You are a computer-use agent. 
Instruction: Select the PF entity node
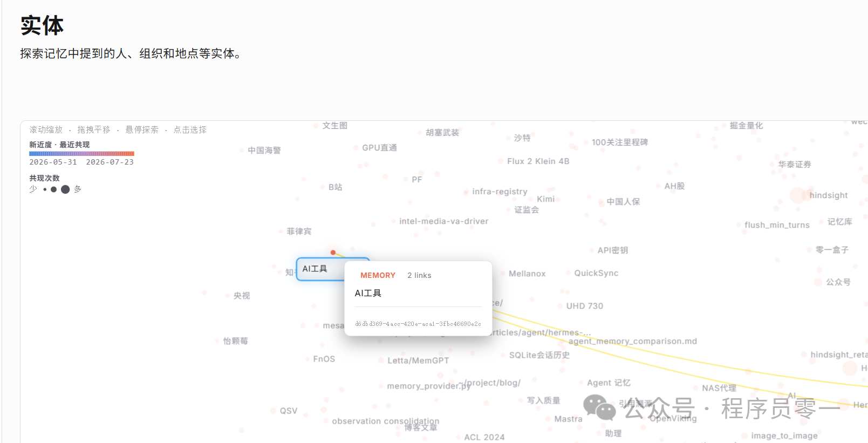tap(416, 180)
